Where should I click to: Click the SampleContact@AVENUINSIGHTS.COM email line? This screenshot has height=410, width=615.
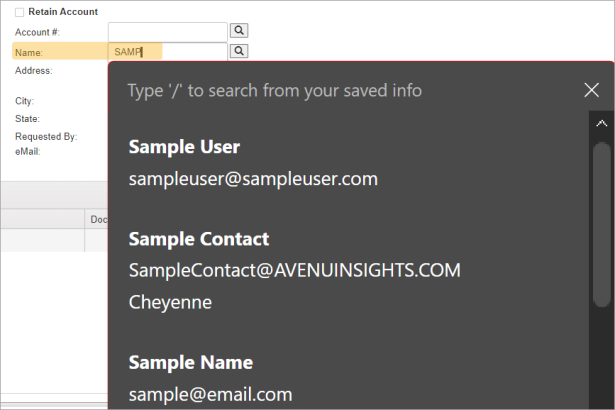[x=294, y=271]
